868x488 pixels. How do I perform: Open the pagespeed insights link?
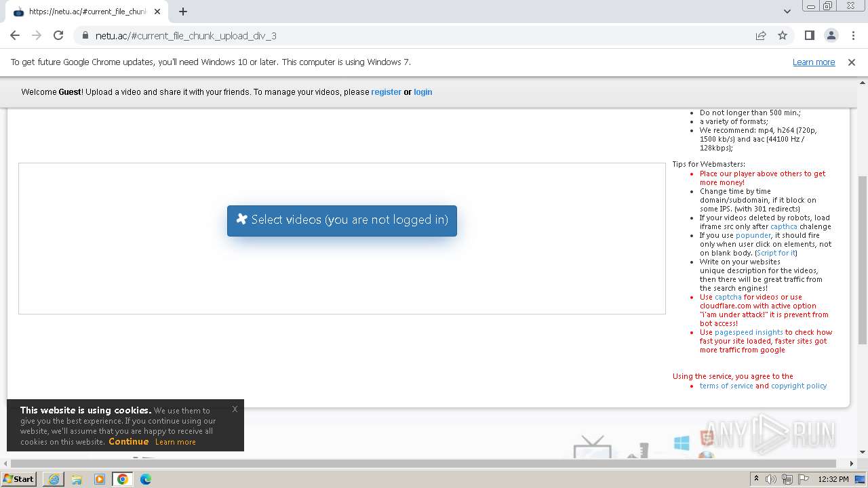pyautogui.click(x=749, y=332)
